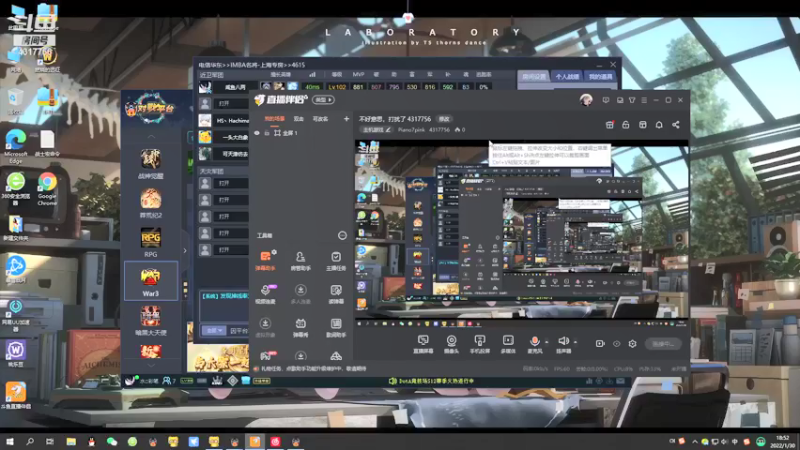The image size is (800, 450).
Task: Open File Explorer from the taskbar
Action: [x=71, y=441]
